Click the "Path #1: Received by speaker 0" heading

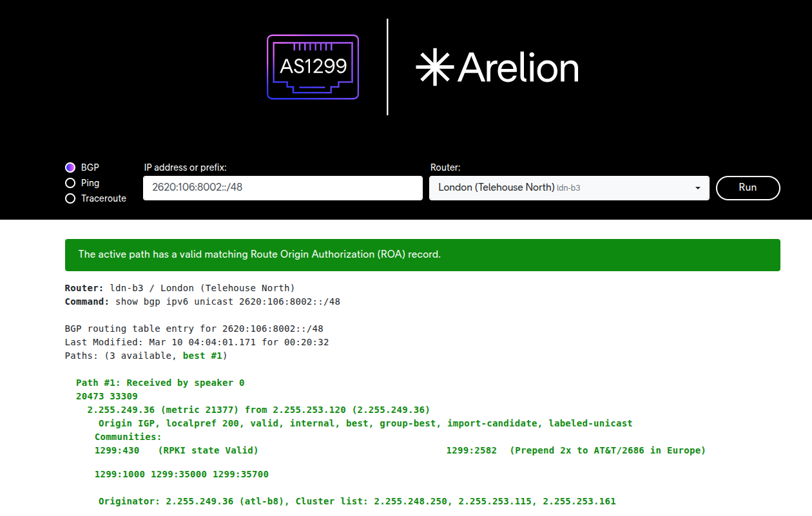(x=160, y=383)
